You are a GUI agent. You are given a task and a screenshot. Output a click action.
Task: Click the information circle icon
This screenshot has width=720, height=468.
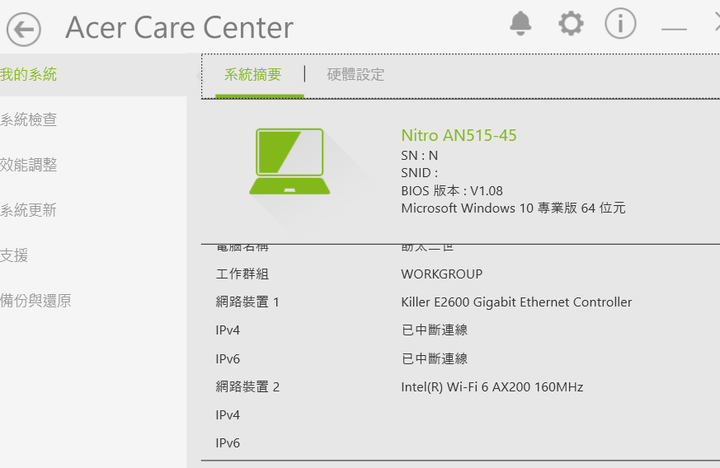tap(620, 23)
